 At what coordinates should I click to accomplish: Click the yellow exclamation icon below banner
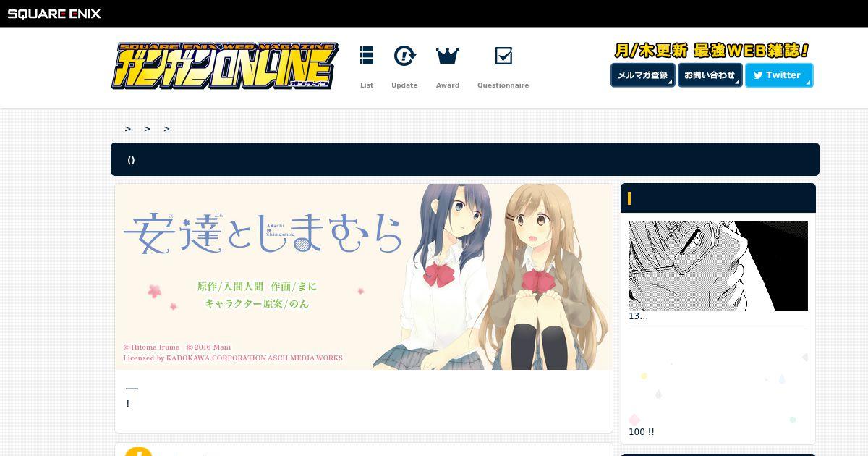tap(139, 452)
